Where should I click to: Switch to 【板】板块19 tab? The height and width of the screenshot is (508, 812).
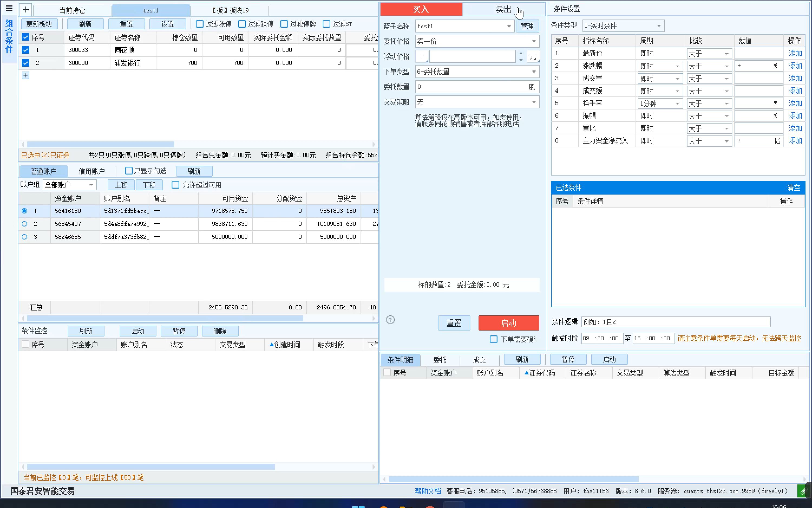[230, 10]
